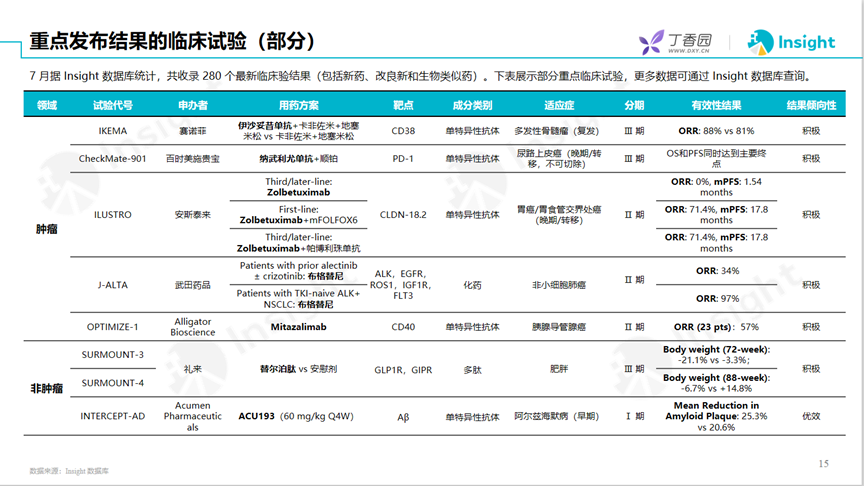The width and height of the screenshot is (864, 486).
Task: Click target cell PD-1
Action: [x=403, y=159]
